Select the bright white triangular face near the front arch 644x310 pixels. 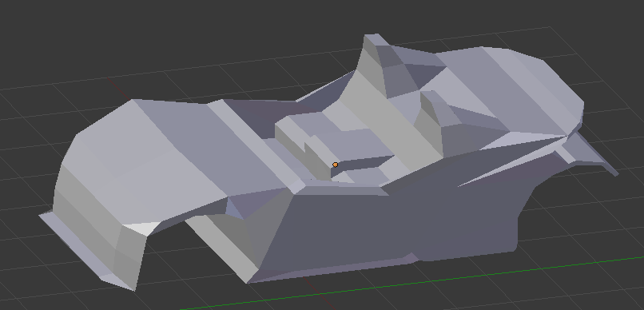[x=141, y=228]
